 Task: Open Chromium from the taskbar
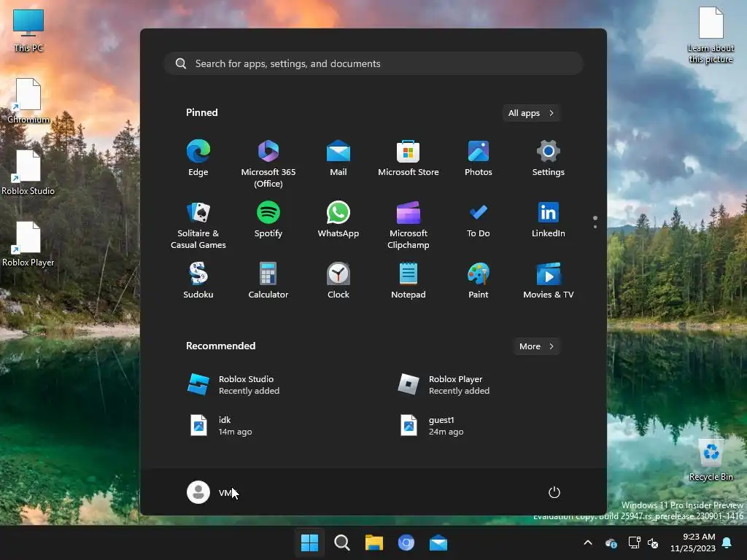point(406,542)
